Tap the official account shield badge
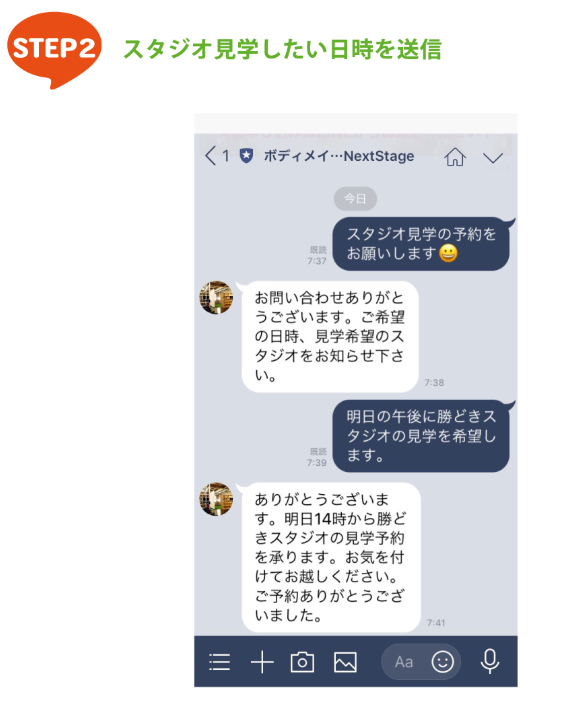 pyautogui.click(x=246, y=156)
